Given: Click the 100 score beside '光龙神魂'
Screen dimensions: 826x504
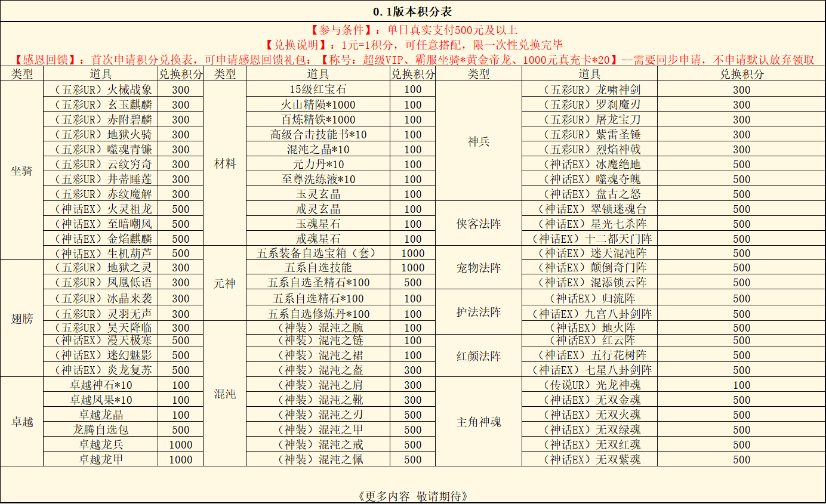Looking at the screenshot, I should (x=742, y=385).
